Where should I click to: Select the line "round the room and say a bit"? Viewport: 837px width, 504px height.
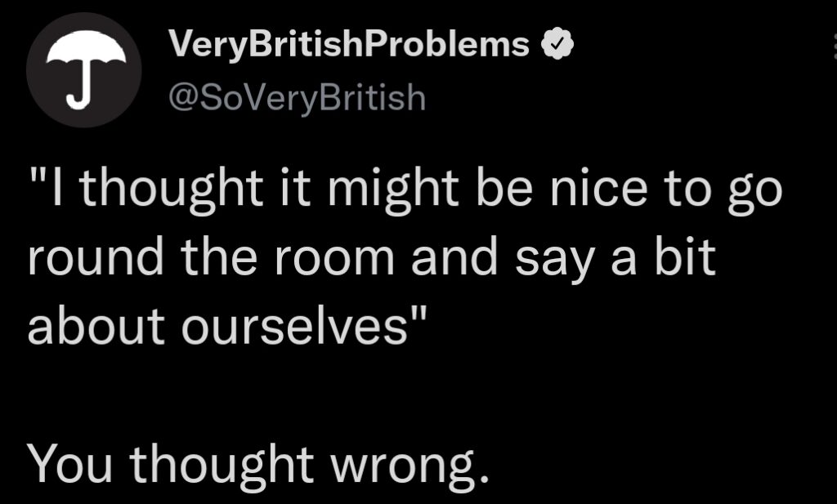pyautogui.click(x=372, y=257)
